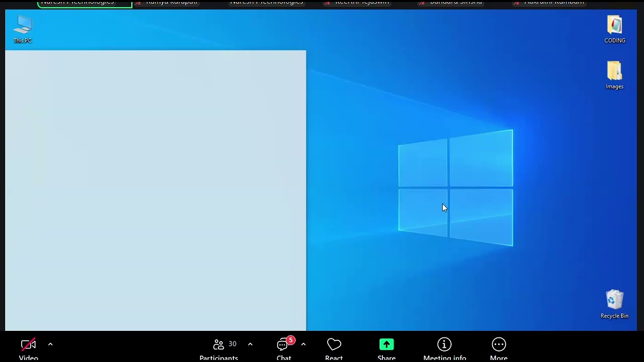The height and width of the screenshot is (362, 644).
Task: Expand the video options arrow beside Video
Action: [50, 344]
